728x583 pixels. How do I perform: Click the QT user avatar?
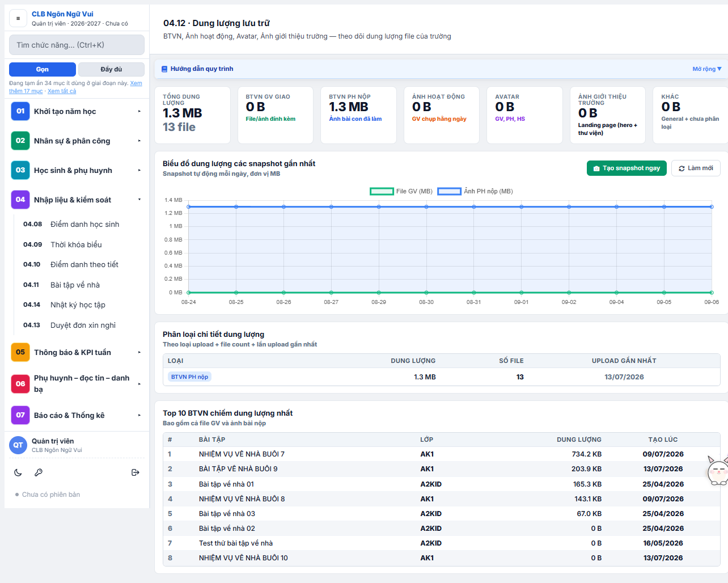tap(18, 445)
